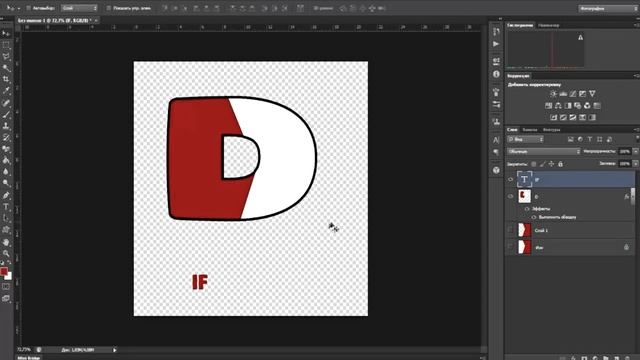Enable the Auto-select checkbox
The image size is (640, 360).
pos(29,8)
